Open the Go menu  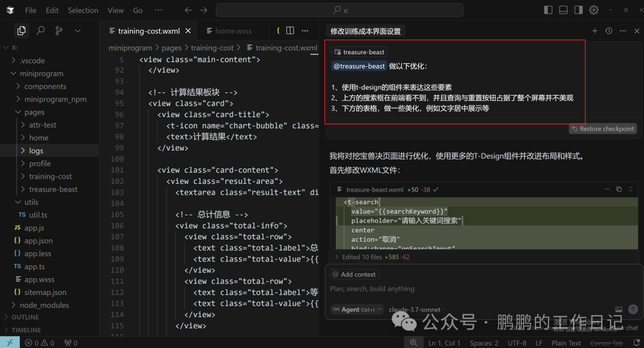[138, 10]
